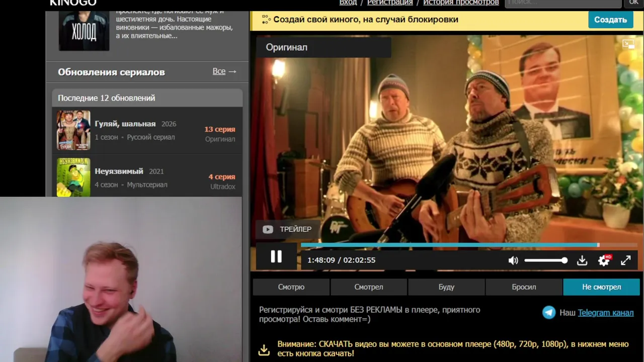Click Гуляй, шальная poster thumbnail
Image resolution: width=644 pixels, height=362 pixels.
pos(73,130)
